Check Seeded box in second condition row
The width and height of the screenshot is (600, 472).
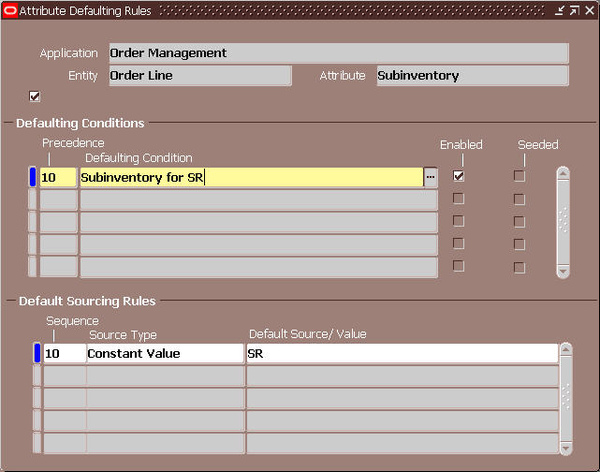coord(519,199)
